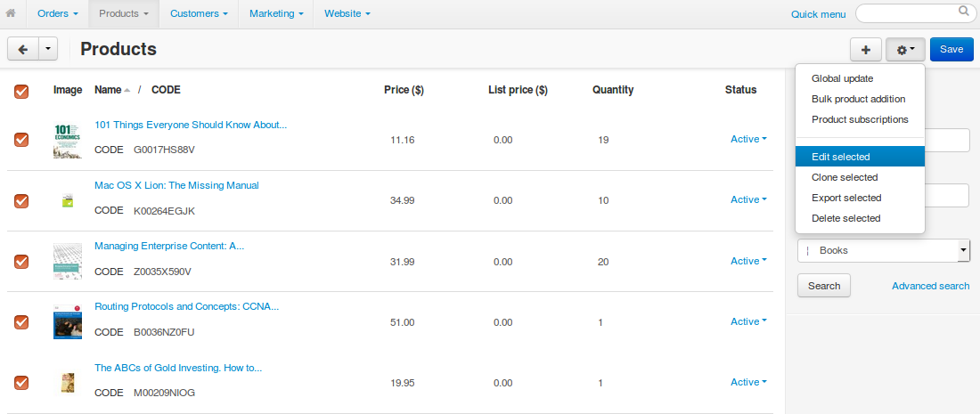Viewport: 980px width, 414px height.
Task: Open the dropdown next to the back arrow
Action: (x=48, y=49)
